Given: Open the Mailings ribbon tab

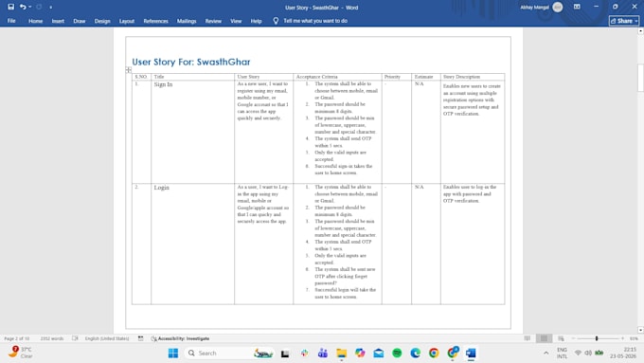Looking at the screenshot, I should 187,21.
